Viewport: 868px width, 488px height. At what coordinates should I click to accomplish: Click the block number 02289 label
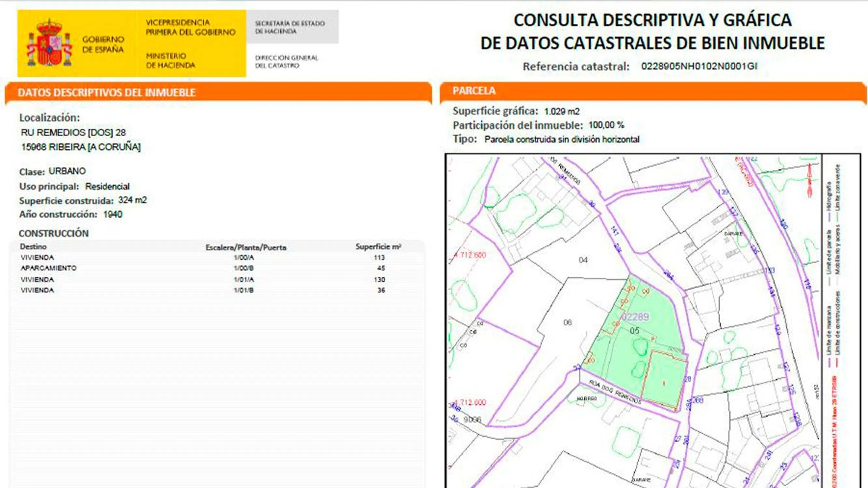tap(635, 317)
